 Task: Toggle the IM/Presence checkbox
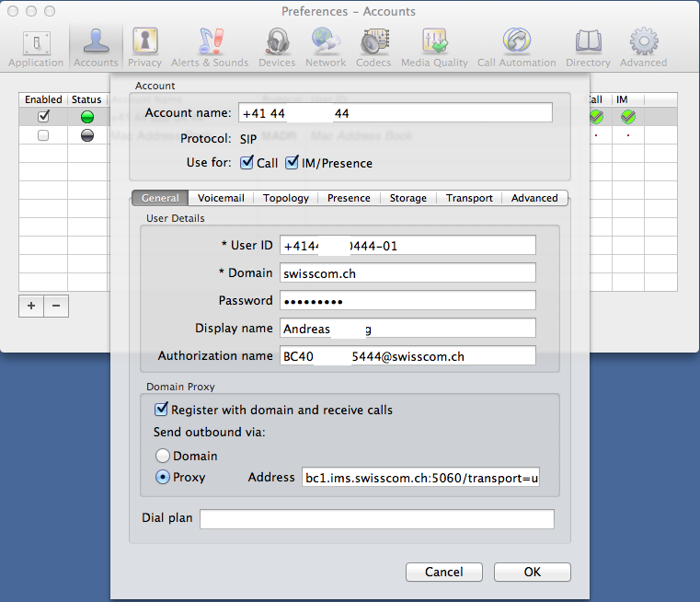(x=293, y=163)
